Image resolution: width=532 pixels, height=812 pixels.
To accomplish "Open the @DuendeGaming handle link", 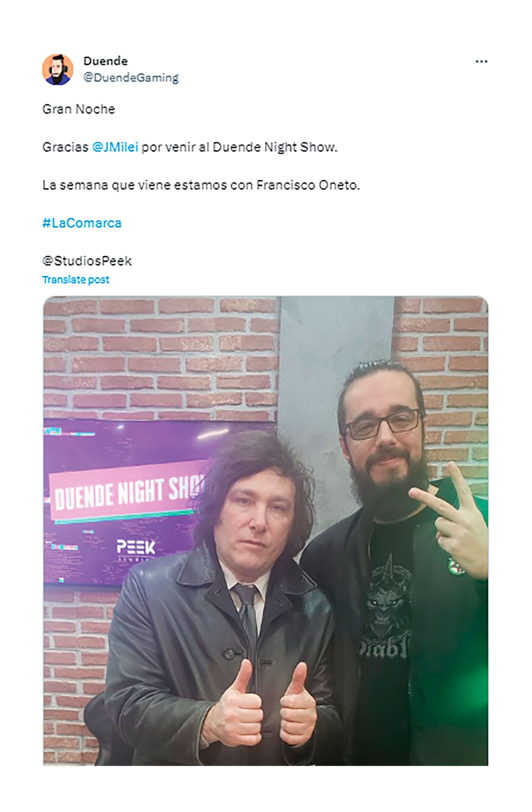I will pyautogui.click(x=131, y=78).
